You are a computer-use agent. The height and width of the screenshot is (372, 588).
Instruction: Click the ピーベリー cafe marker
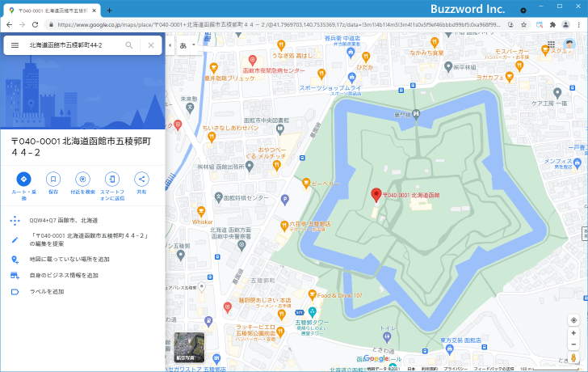point(306,184)
